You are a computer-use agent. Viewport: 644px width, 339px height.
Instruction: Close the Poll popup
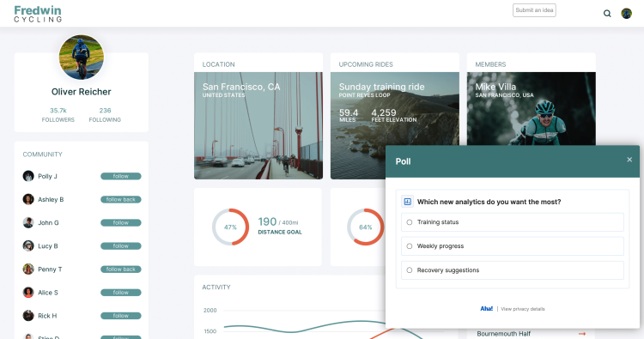(x=629, y=160)
